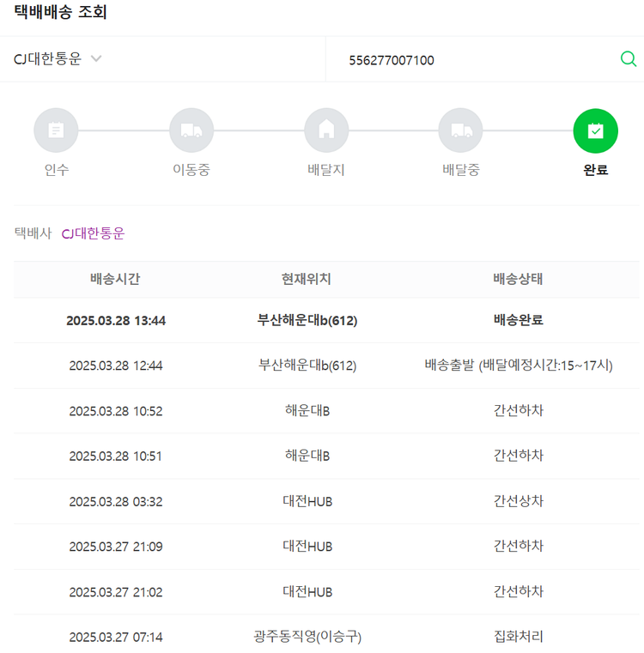Click the 배송출발 delivery estimate status
Image resolution: width=644 pixels, height=653 pixels.
(x=518, y=366)
